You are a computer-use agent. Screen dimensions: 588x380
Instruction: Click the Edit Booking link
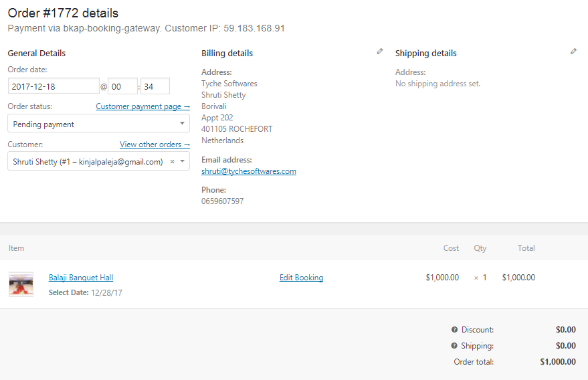click(301, 278)
